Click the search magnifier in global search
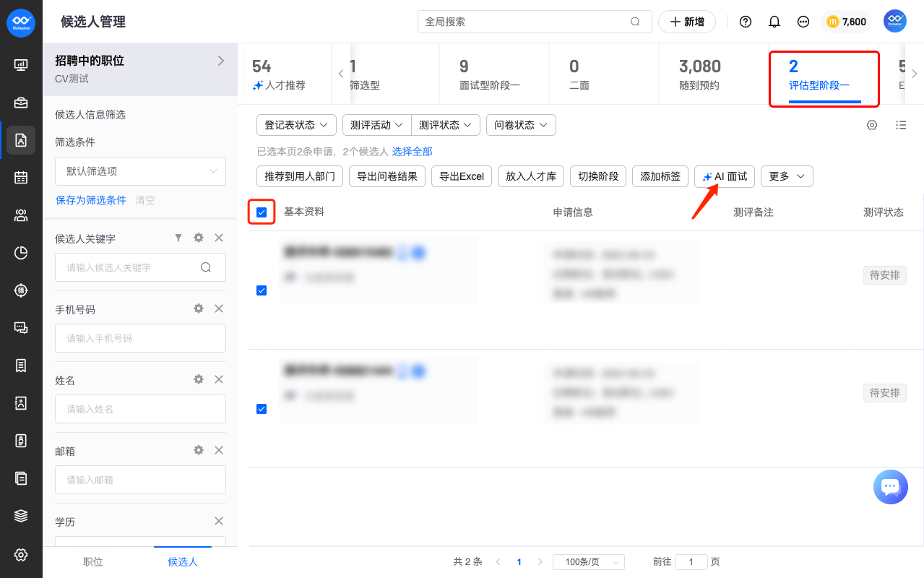The image size is (924, 578). coord(635,22)
